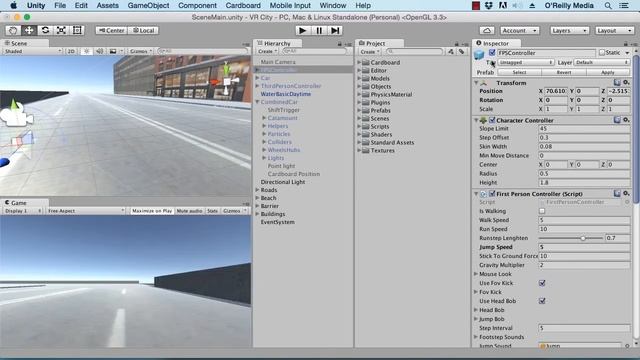The height and width of the screenshot is (360, 640).
Task: Start Play mode
Action: tap(302, 31)
